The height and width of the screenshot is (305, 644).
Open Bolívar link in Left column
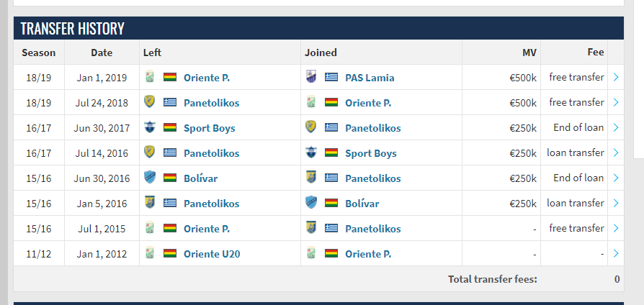(200, 178)
